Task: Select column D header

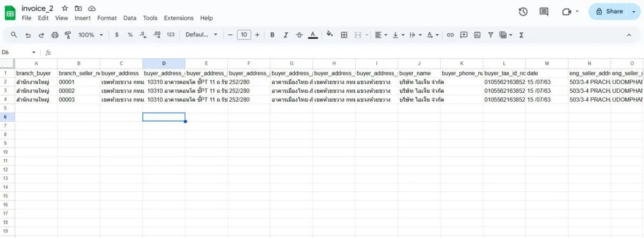Action: [164, 63]
